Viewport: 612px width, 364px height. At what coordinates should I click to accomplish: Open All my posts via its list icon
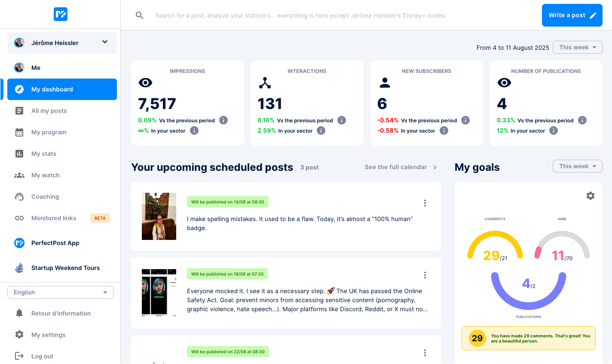pyautogui.click(x=19, y=111)
